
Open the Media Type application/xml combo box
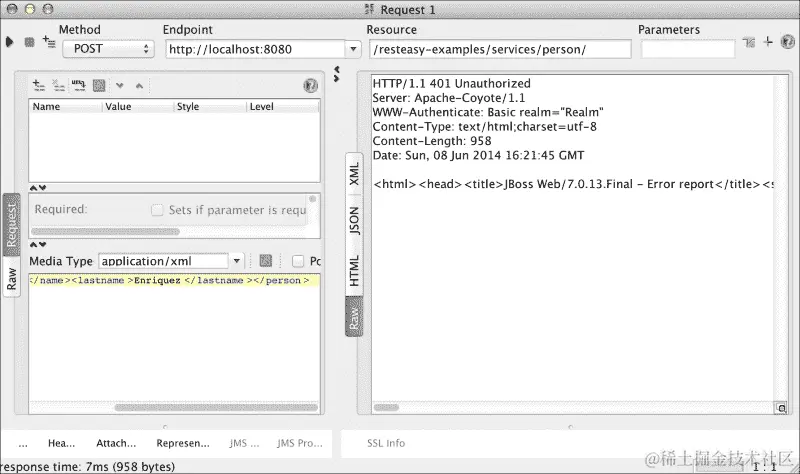pos(163,261)
